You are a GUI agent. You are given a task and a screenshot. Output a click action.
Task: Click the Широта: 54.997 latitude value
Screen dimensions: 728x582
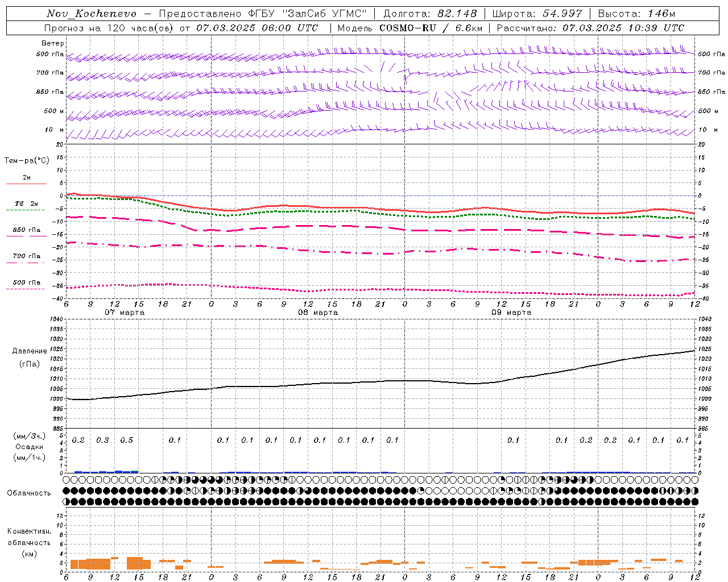point(537,14)
